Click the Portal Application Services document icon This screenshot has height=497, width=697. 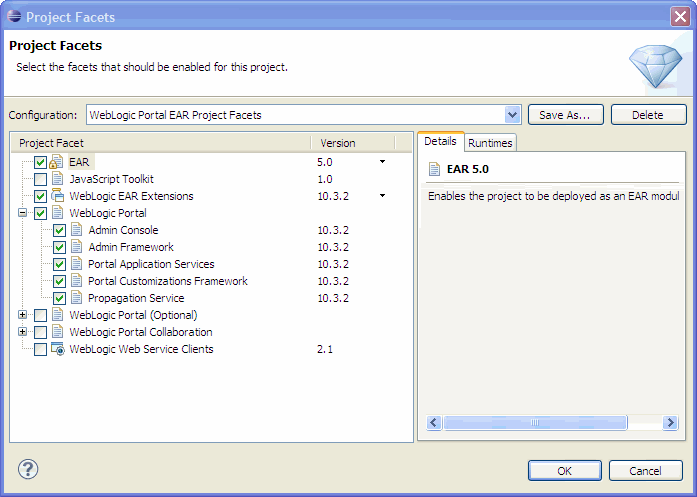(76, 264)
